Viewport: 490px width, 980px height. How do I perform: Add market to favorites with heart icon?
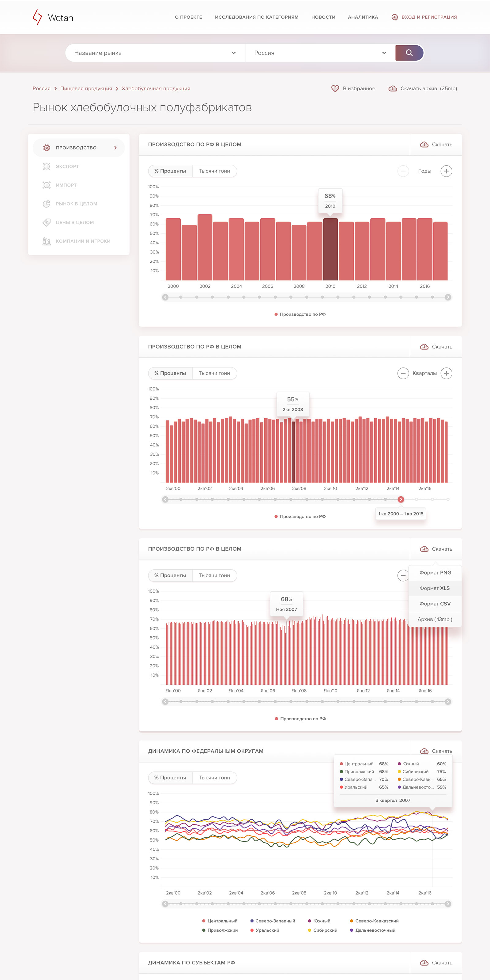point(335,89)
